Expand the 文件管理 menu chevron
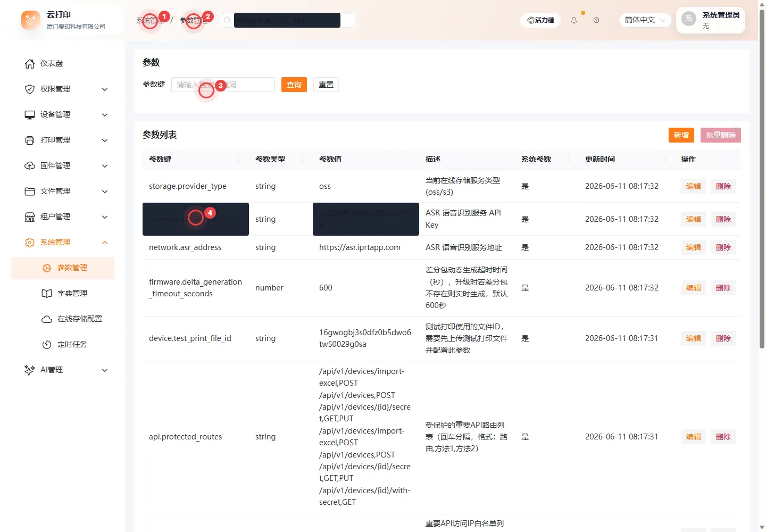766x532 pixels. (x=105, y=192)
